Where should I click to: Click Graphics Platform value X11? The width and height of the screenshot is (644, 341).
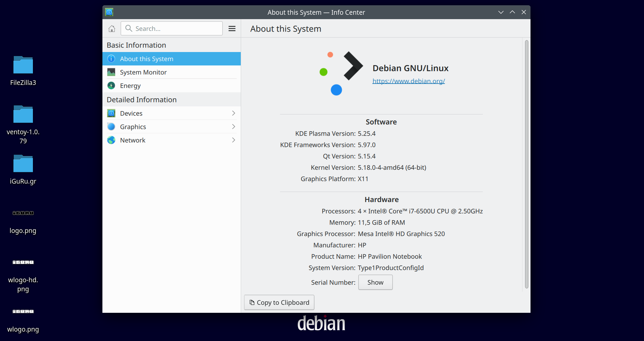(363, 179)
